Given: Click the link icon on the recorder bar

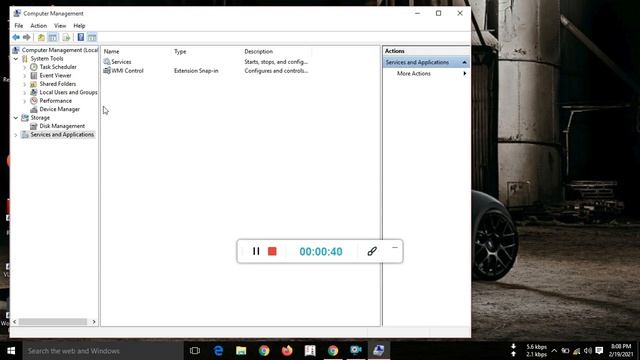Looking at the screenshot, I should click(372, 251).
